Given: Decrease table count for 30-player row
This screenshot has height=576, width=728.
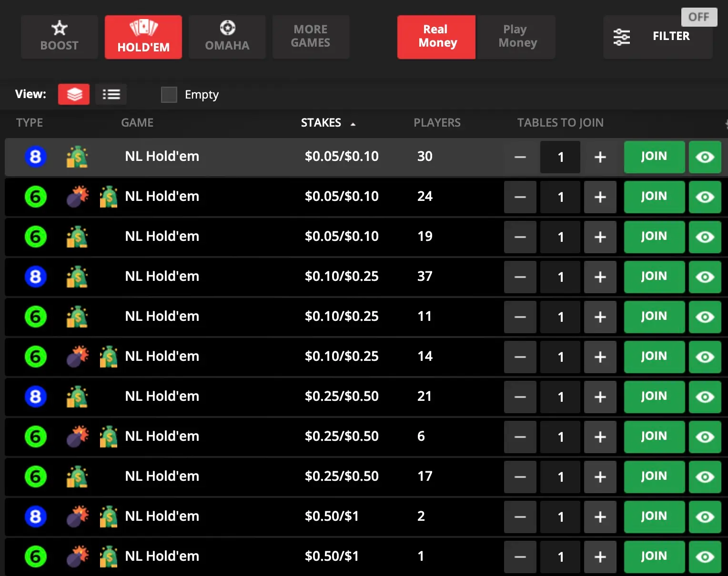Looking at the screenshot, I should [x=520, y=157].
